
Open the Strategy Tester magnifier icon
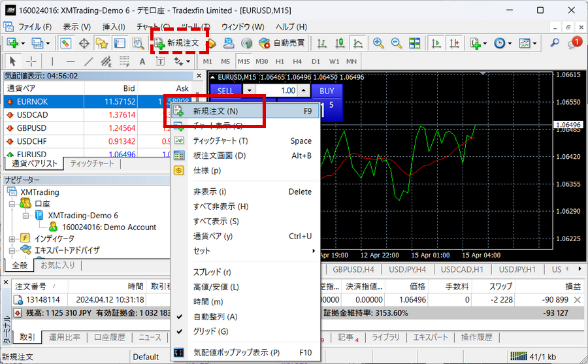(x=138, y=43)
